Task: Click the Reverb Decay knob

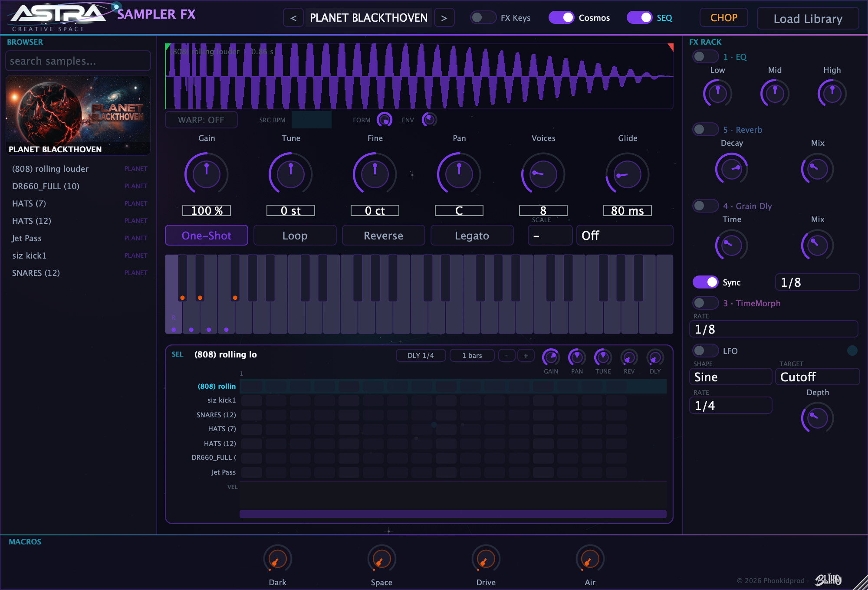Action: pyautogui.click(x=732, y=169)
